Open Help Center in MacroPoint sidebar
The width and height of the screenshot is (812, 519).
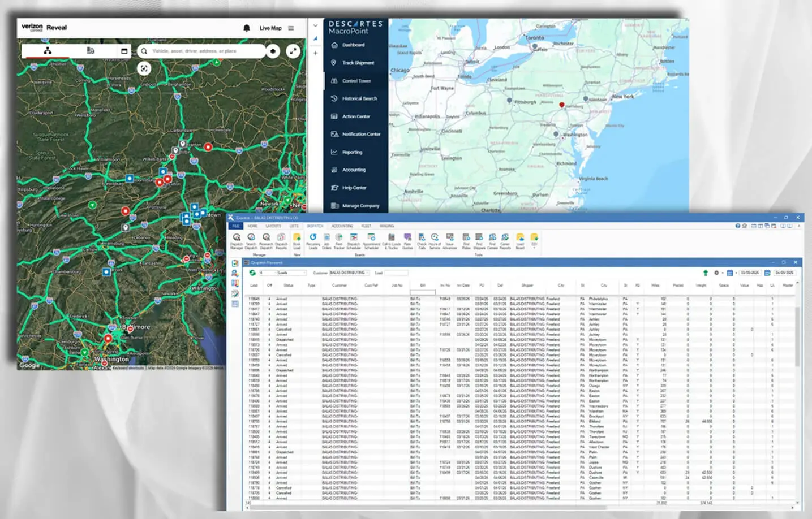pos(349,188)
